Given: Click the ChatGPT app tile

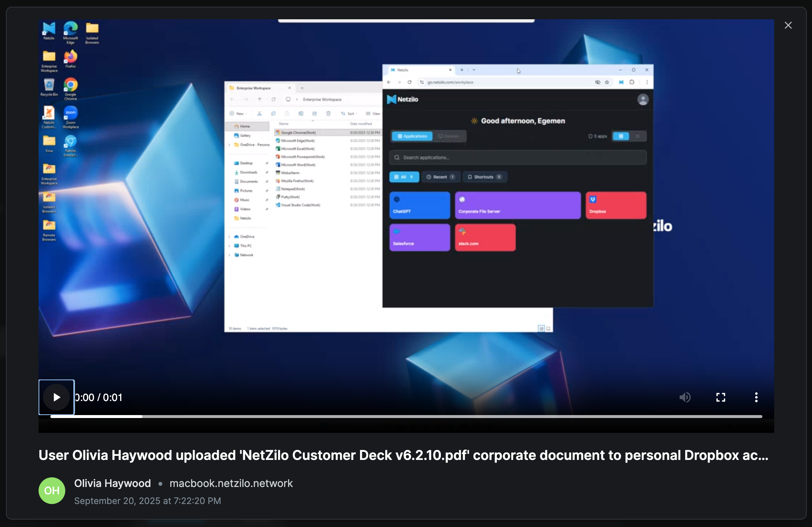Looking at the screenshot, I should pyautogui.click(x=419, y=205).
